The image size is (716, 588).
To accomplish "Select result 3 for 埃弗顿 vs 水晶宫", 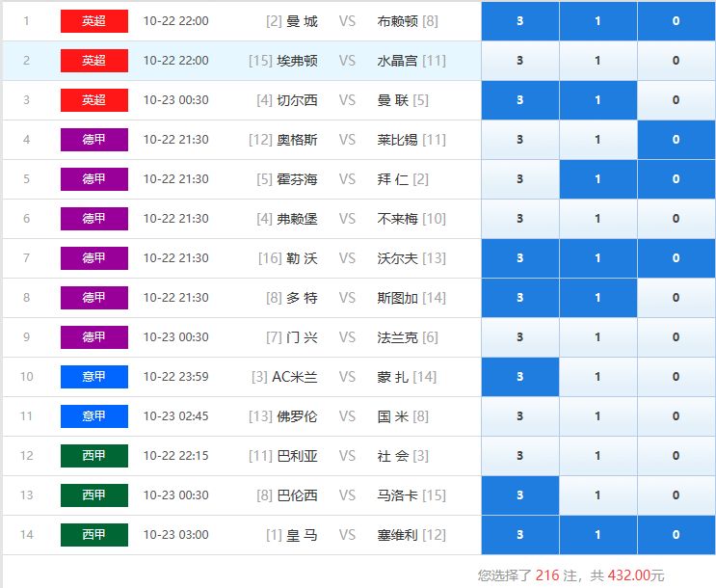I will 520,61.
